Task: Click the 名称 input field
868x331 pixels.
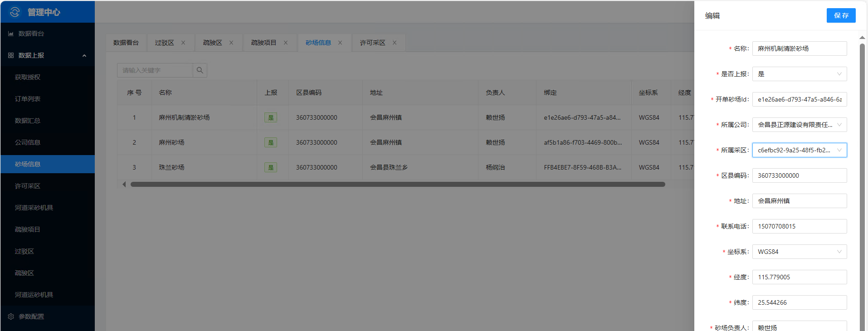Action: coord(799,49)
